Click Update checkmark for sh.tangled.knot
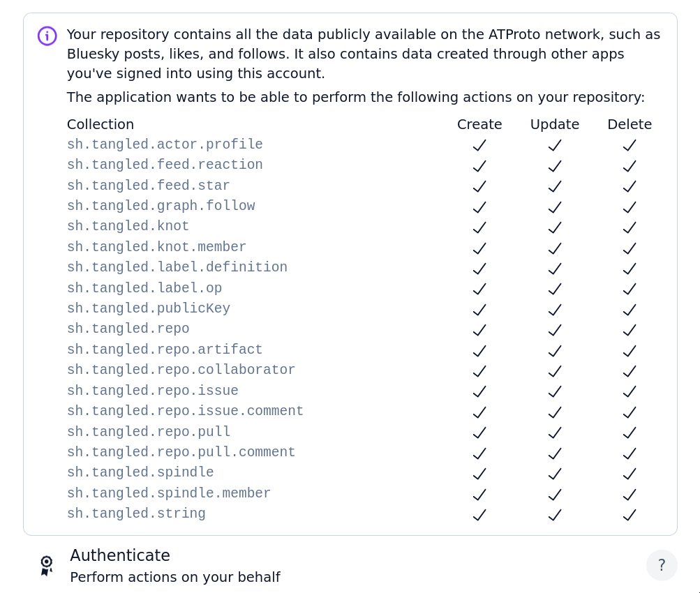 click(555, 227)
